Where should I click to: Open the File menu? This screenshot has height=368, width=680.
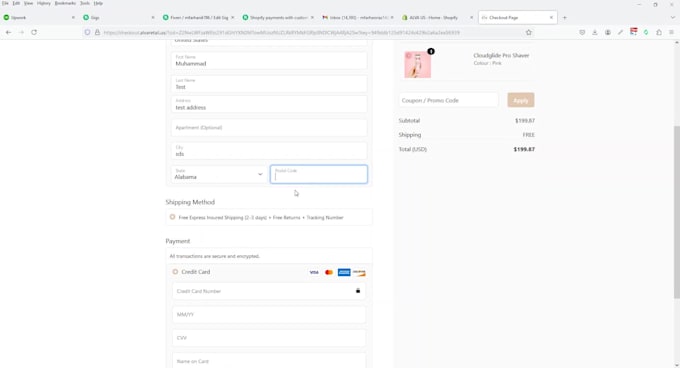[5, 3]
